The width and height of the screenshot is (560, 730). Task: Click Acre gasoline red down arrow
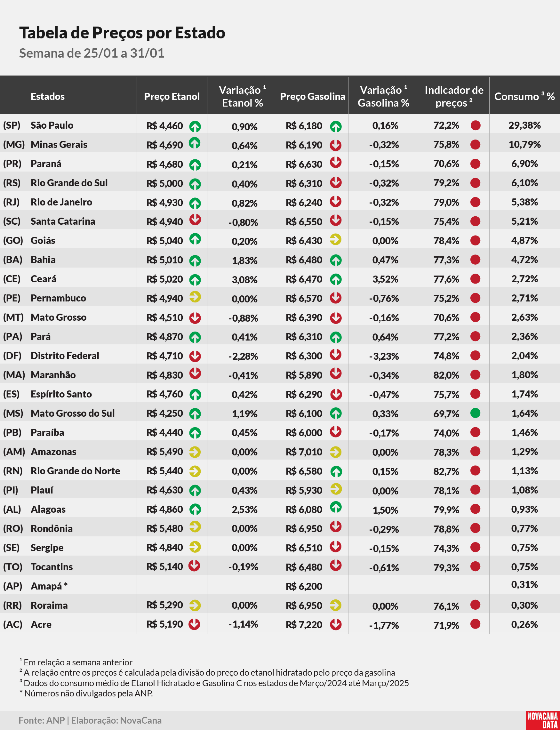[x=336, y=624]
